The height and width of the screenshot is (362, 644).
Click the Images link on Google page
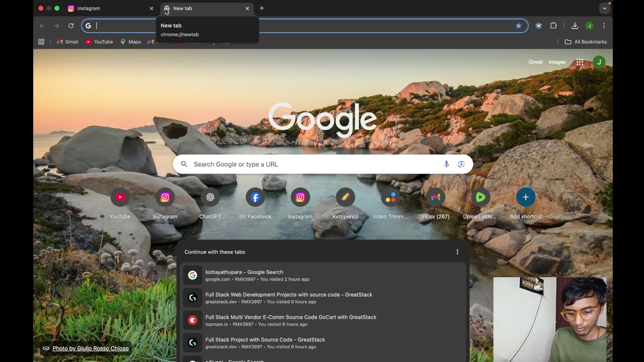pyautogui.click(x=557, y=62)
